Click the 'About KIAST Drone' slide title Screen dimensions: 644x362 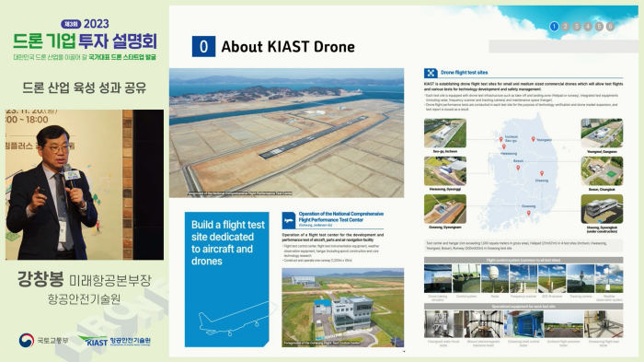[288, 46]
